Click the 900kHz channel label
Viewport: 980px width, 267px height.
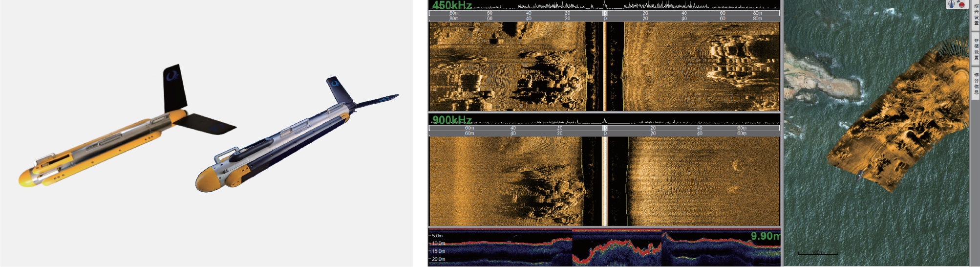pyautogui.click(x=452, y=120)
